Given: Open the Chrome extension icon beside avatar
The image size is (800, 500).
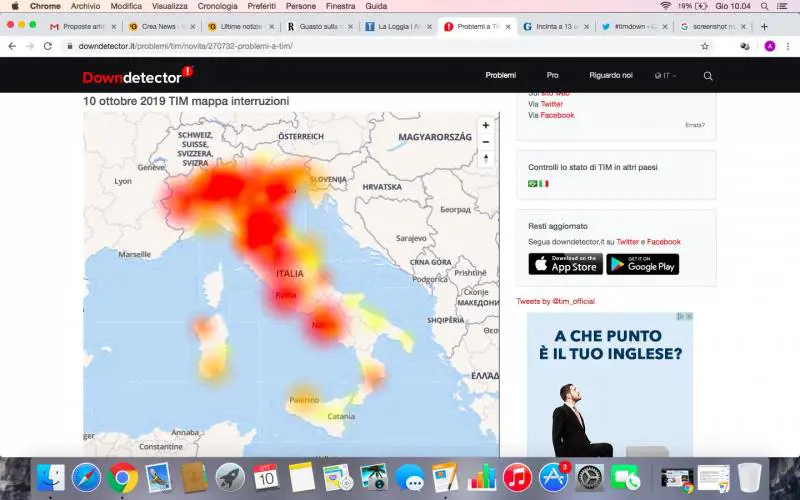Looking at the screenshot, I should 745,46.
